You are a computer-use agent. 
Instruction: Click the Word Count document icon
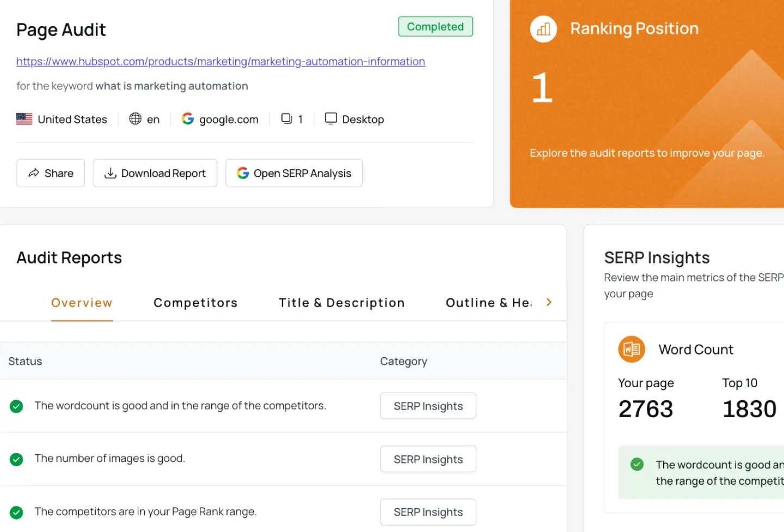tap(632, 349)
